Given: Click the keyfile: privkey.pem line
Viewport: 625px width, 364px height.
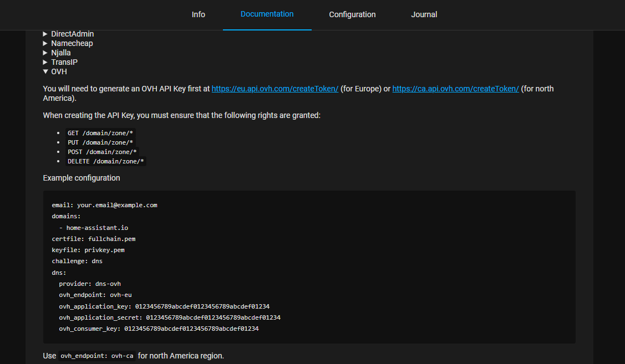Looking at the screenshot, I should click(88, 250).
